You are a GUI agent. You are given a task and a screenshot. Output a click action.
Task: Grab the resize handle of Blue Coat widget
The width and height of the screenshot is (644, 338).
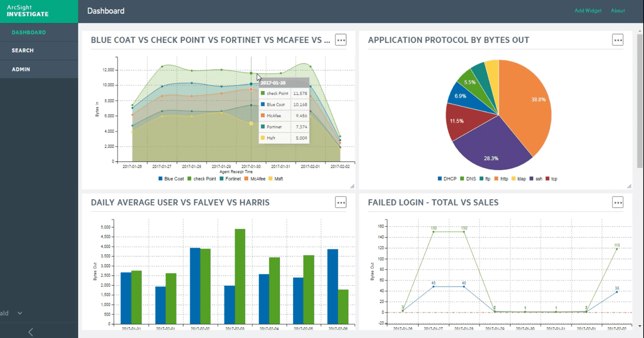(x=352, y=186)
